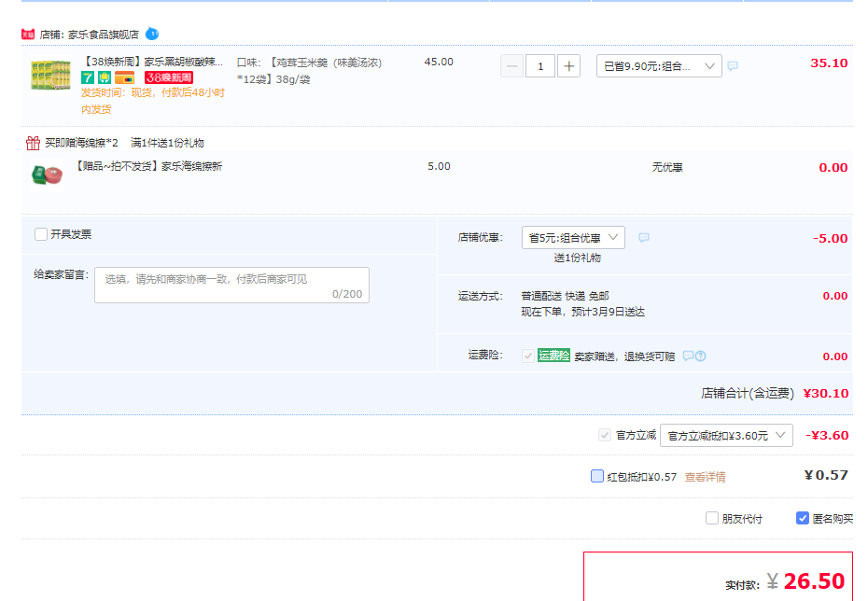Screen dimensions: 868x601
Task: Click the orange credit card badge
Action: click(124, 77)
